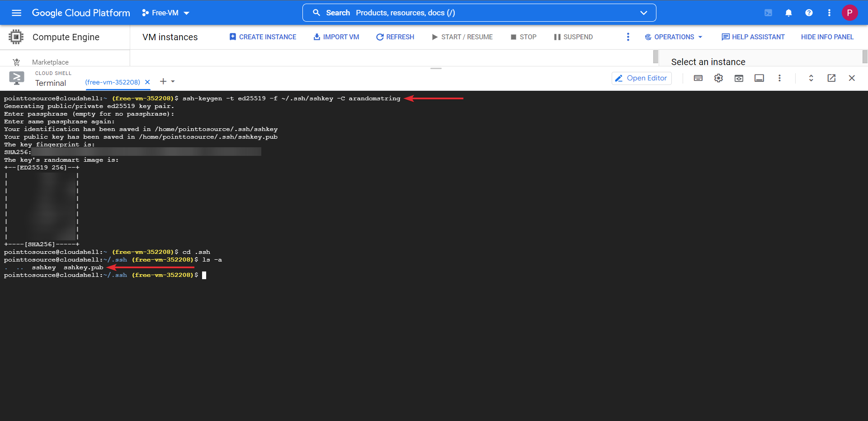The width and height of the screenshot is (868, 421).
Task: Click the Compute Engine heading
Action: click(66, 37)
